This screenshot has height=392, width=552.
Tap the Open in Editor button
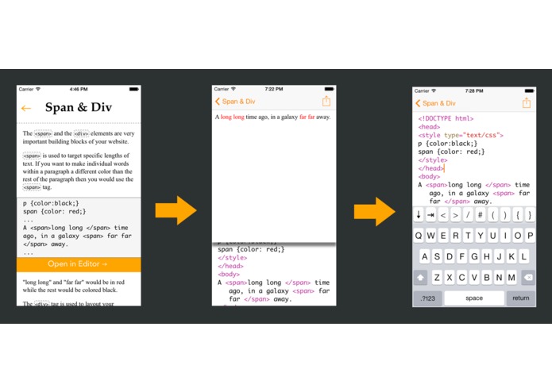point(79,264)
